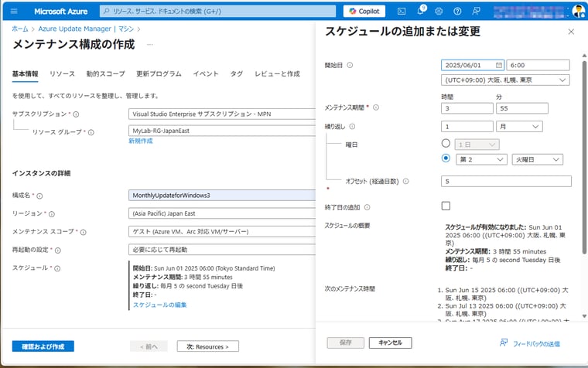588x368 pixels.
Task: Go to Azure Update Manager | マシン breadcrumb
Action: click(x=86, y=29)
